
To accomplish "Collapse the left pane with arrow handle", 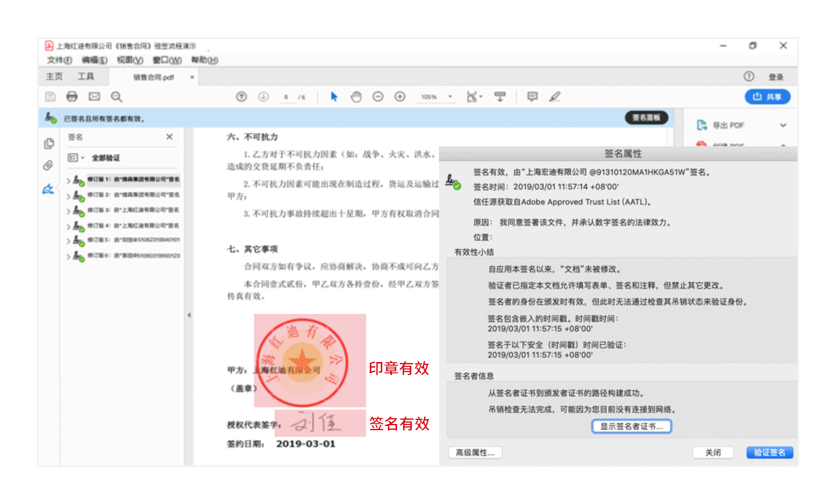I will tap(189, 315).
